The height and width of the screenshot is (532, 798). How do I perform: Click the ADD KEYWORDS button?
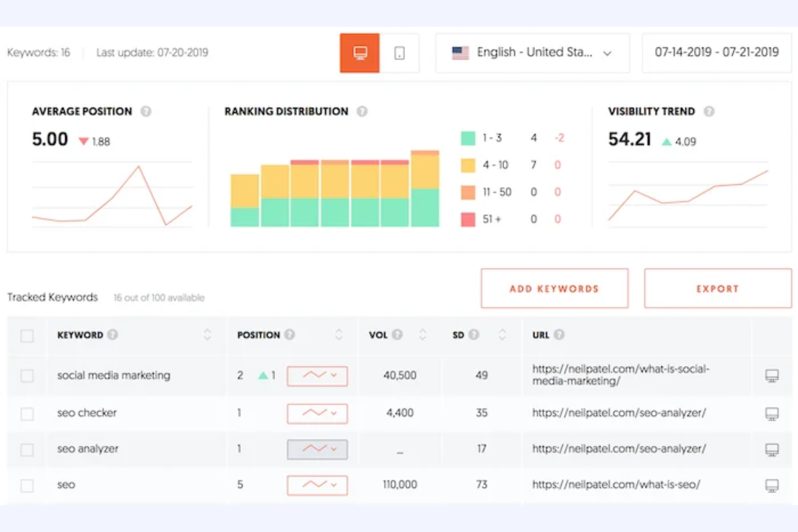tap(554, 288)
